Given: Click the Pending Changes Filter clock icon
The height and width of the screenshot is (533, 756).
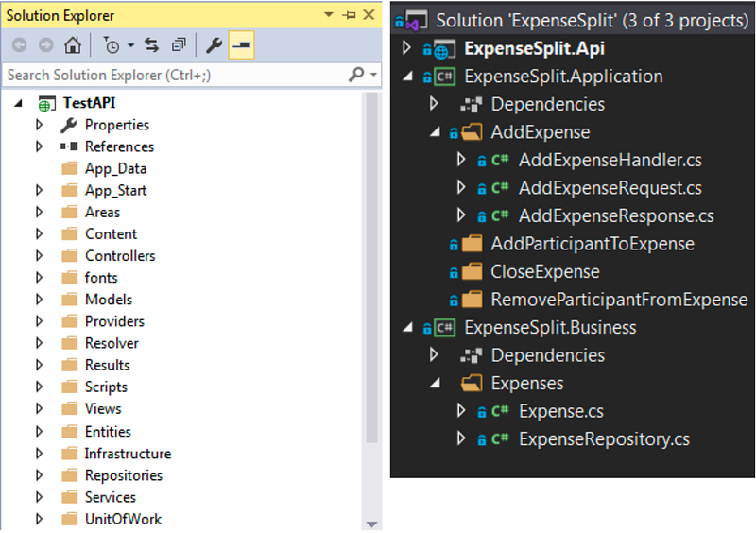Looking at the screenshot, I should tap(112, 45).
